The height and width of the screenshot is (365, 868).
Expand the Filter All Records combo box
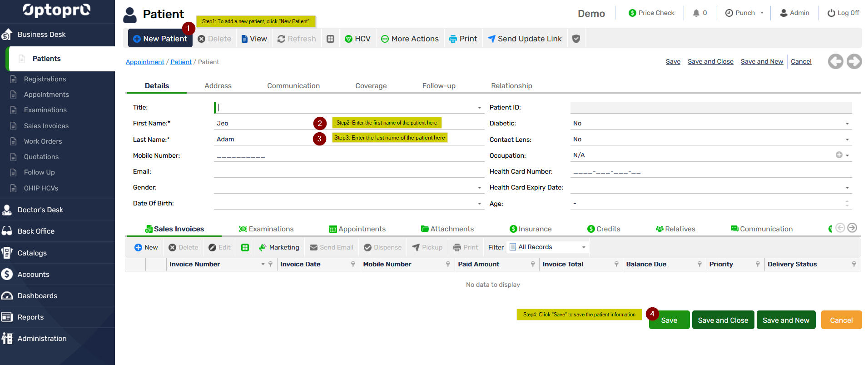pos(584,247)
